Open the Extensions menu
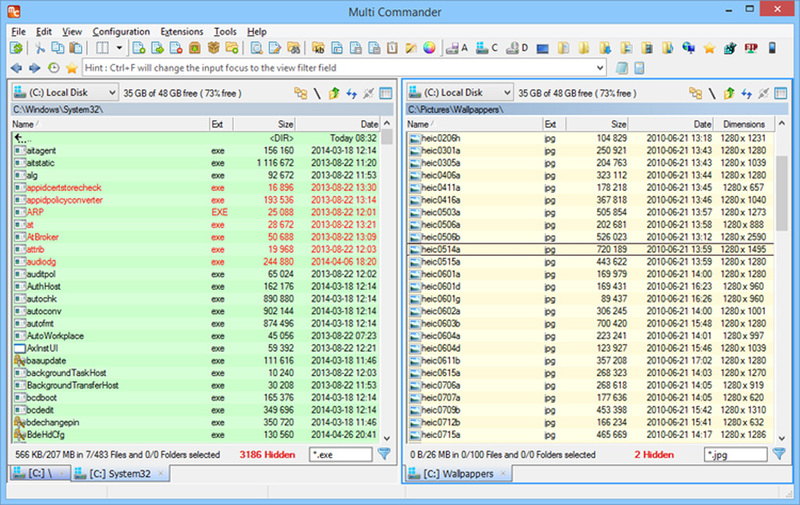The height and width of the screenshot is (505, 800). [x=182, y=32]
